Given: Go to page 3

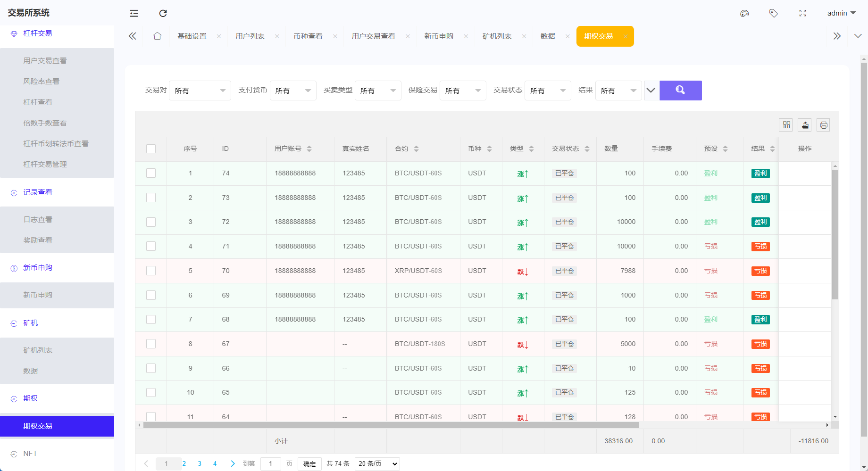Looking at the screenshot, I should (200, 464).
